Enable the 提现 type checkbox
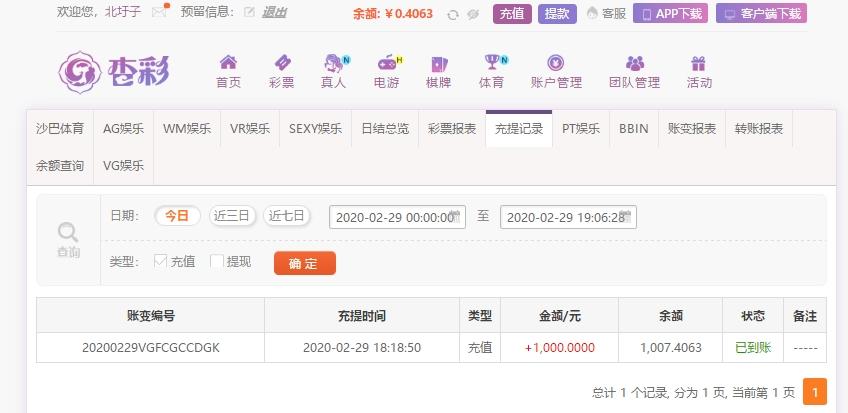848x413 pixels. (217, 262)
